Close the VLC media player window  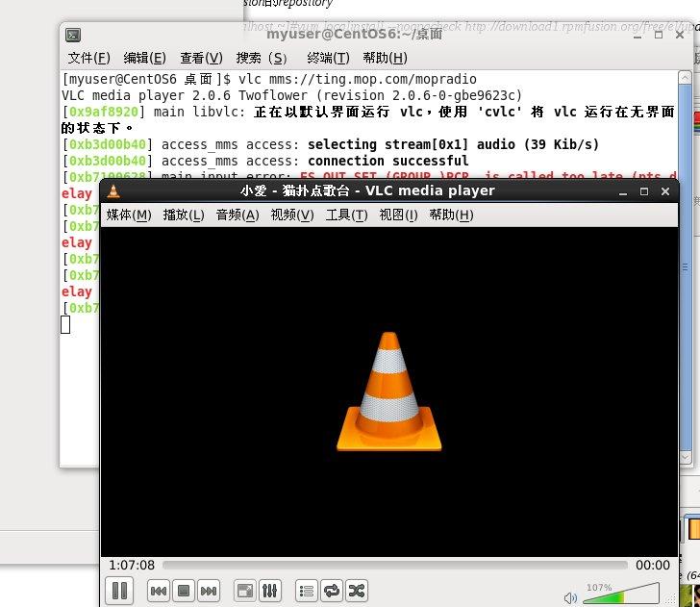(665, 191)
